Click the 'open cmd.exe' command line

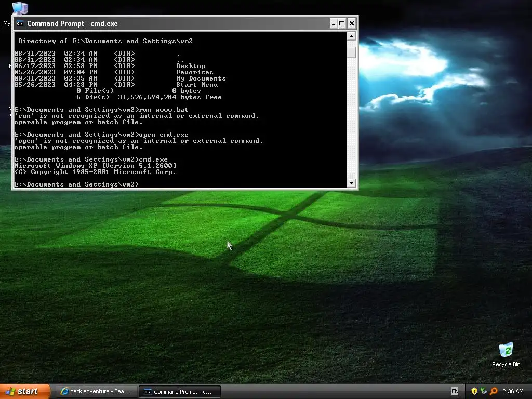101,135
